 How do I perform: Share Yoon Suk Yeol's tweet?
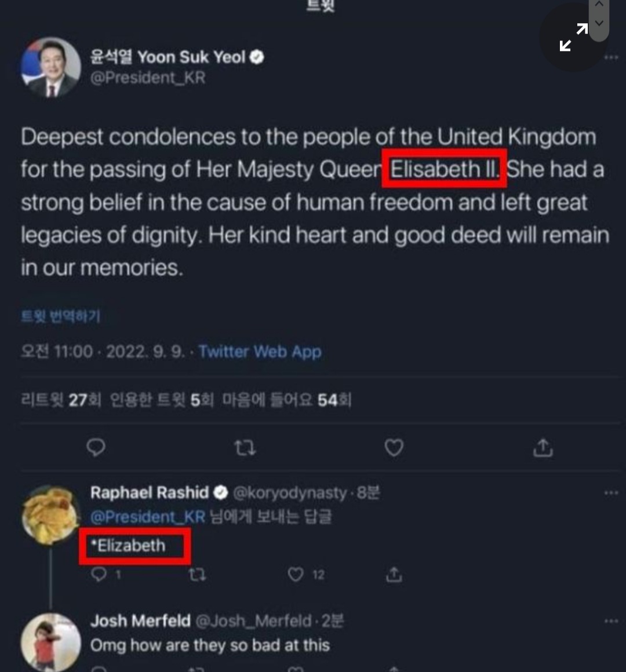pos(543,448)
